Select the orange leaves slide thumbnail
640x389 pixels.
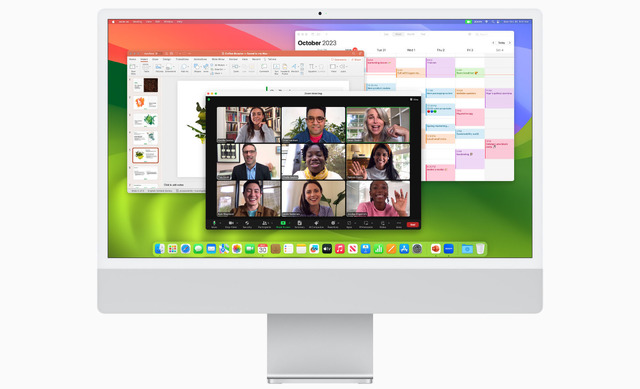click(145, 102)
